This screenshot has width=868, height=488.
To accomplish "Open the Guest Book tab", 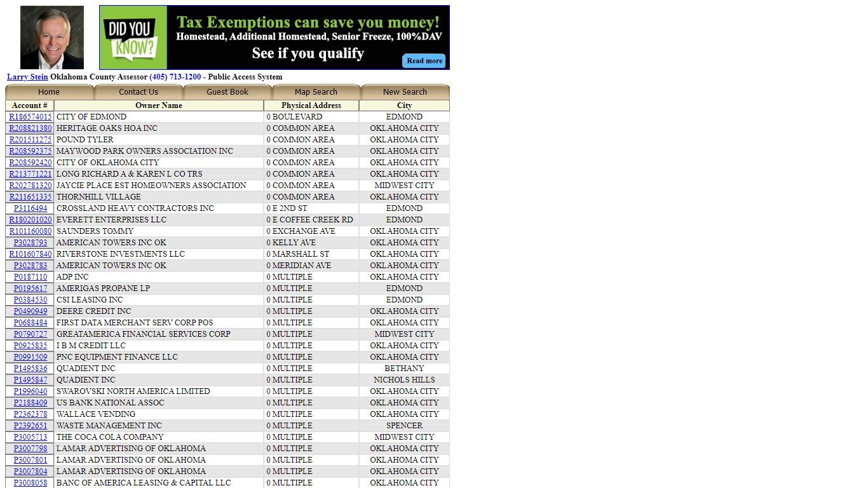I will [x=227, y=92].
